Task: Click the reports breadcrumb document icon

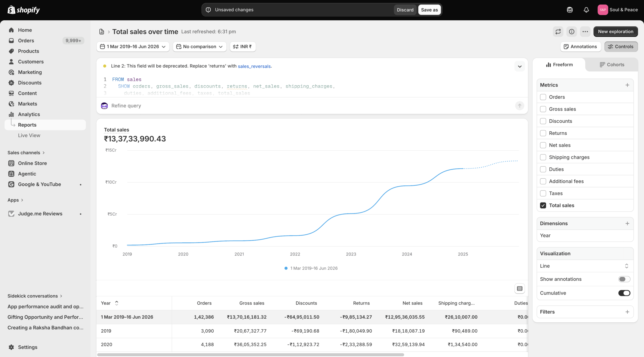Action: [x=102, y=32]
